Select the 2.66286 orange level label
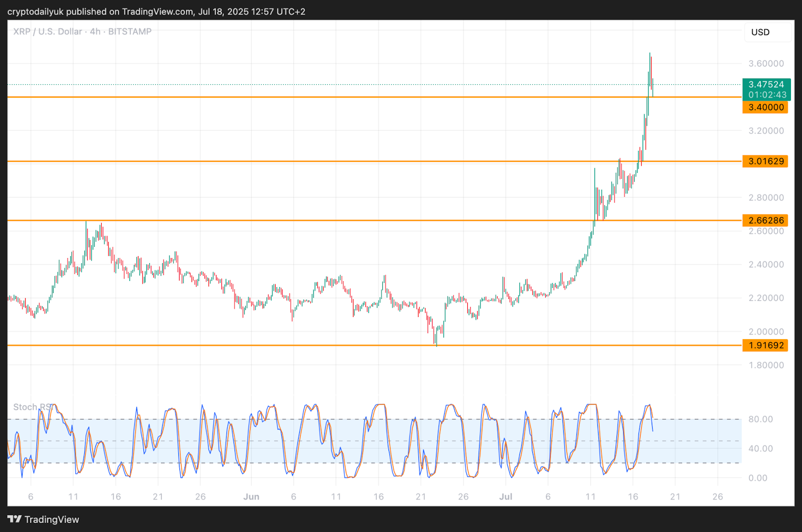 765,220
